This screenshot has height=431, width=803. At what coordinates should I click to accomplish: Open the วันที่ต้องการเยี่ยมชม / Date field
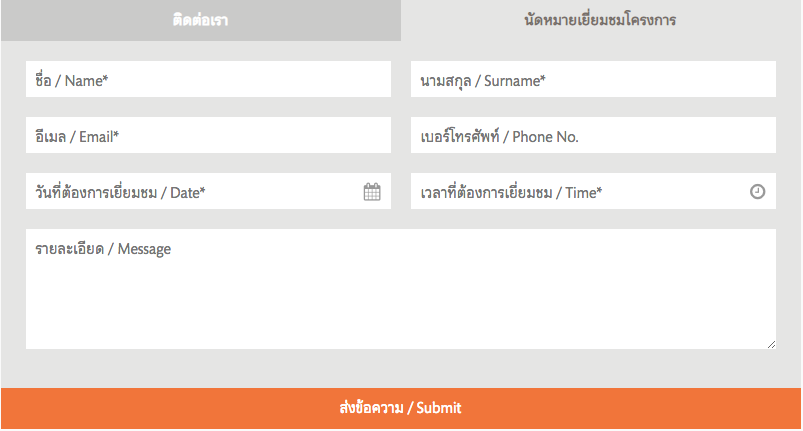(208, 191)
